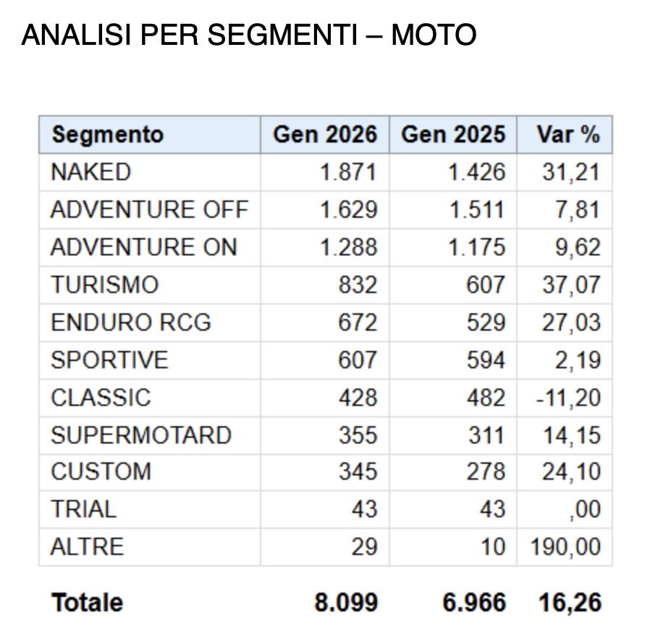The image size is (650, 644).
Task: Click the NAKED segment row label
Action: point(90,172)
